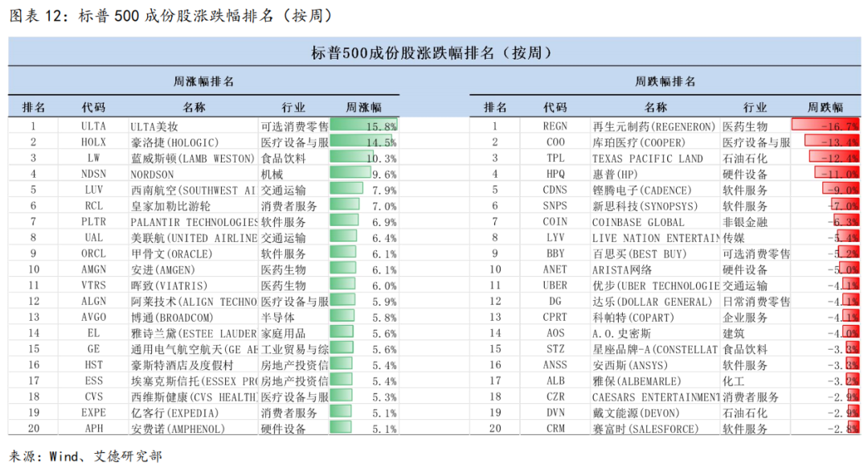The height and width of the screenshot is (473, 868).
Task: Click ticker LUV in gainers list
Action: click(x=93, y=190)
